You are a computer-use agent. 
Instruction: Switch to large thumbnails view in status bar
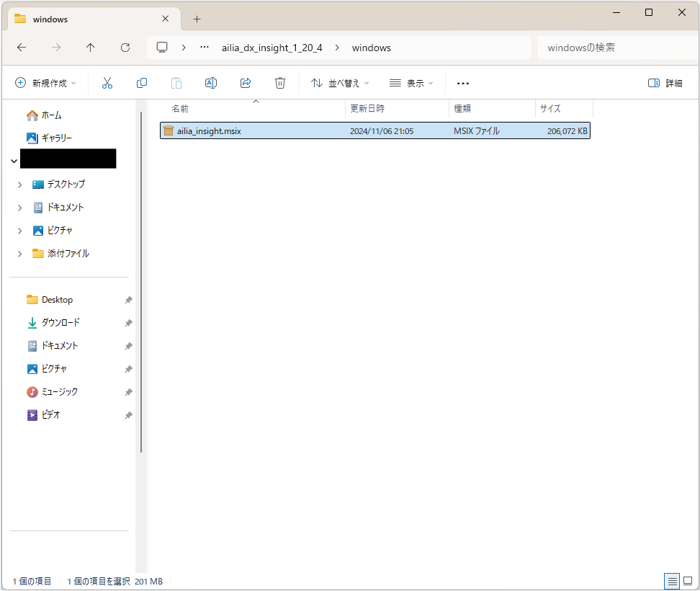pyautogui.click(x=688, y=581)
